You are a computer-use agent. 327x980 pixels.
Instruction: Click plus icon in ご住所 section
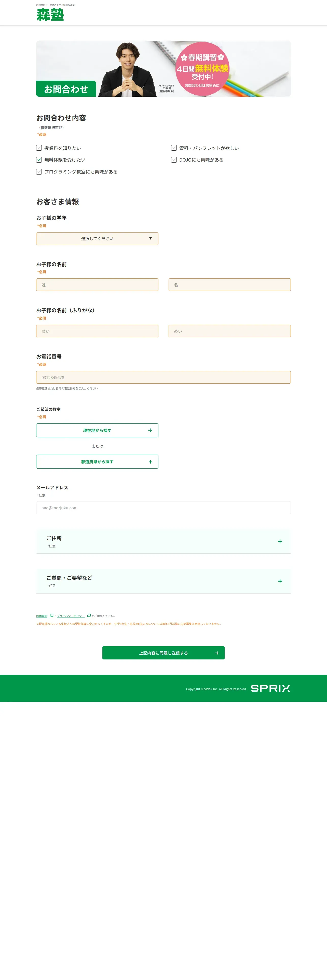280,541
